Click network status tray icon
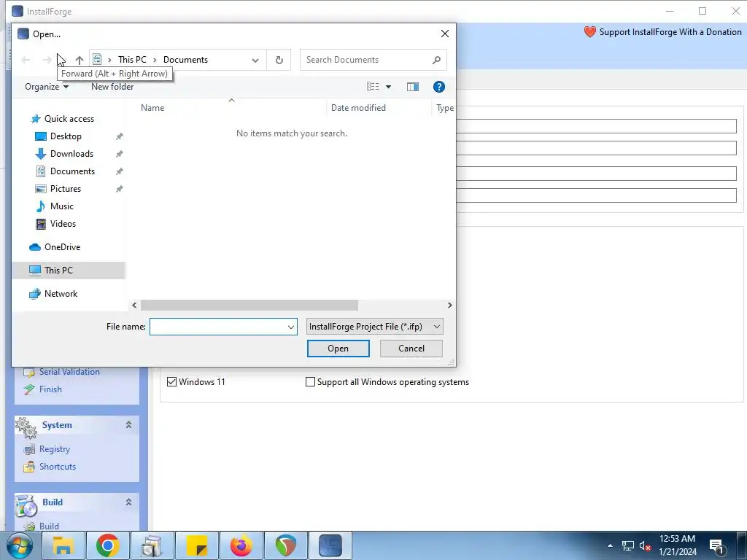This screenshot has height=560, width=747. click(x=628, y=545)
